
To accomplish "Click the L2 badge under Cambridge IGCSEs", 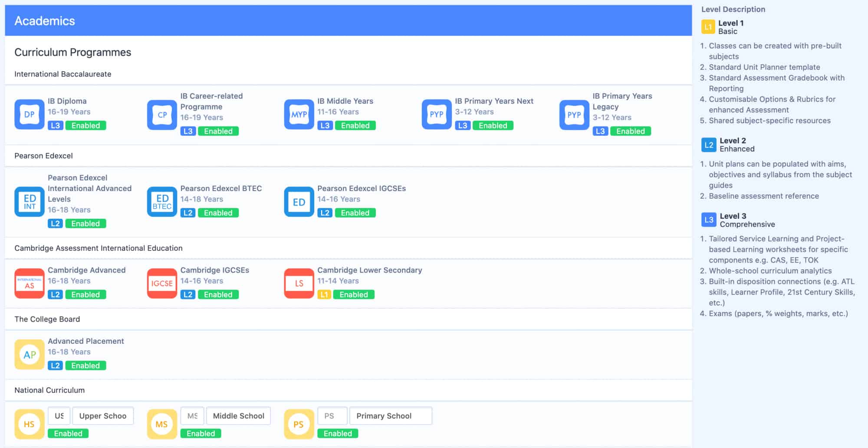I will 188,295.
